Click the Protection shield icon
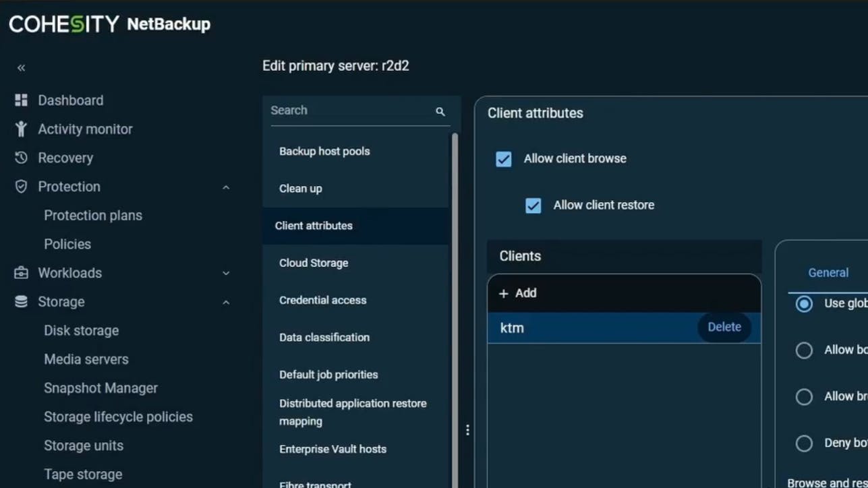This screenshot has width=868, height=488. [21, 187]
